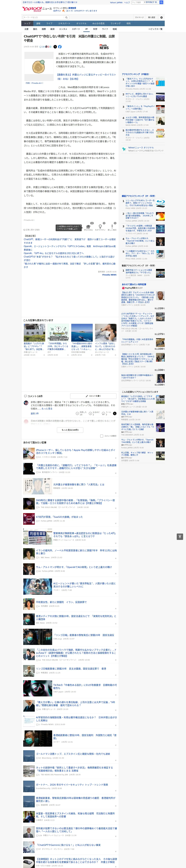Open 47兆円が蒸発 SaaS article
Viewport: 186px width, 868px height.
(59, 517)
